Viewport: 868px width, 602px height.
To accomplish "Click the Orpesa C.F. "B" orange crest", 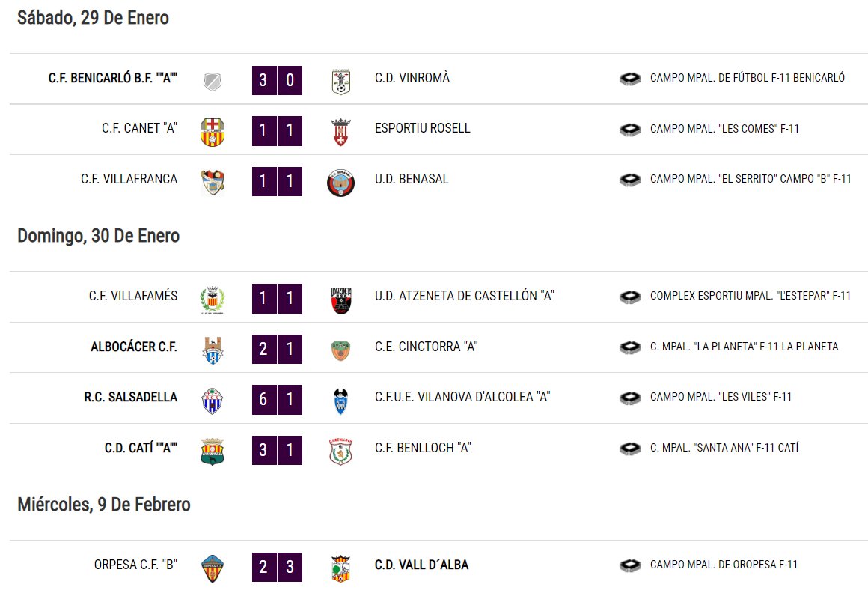I will [x=213, y=568].
